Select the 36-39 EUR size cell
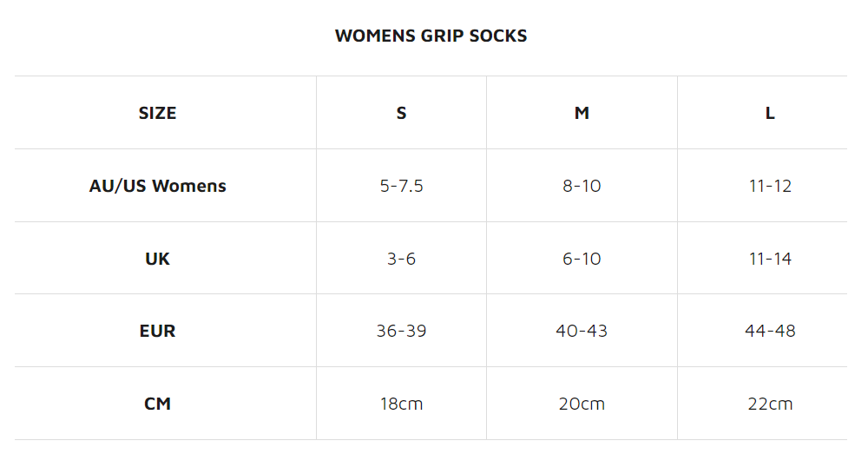The height and width of the screenshot is (467, 868). (x=401, y=331)
